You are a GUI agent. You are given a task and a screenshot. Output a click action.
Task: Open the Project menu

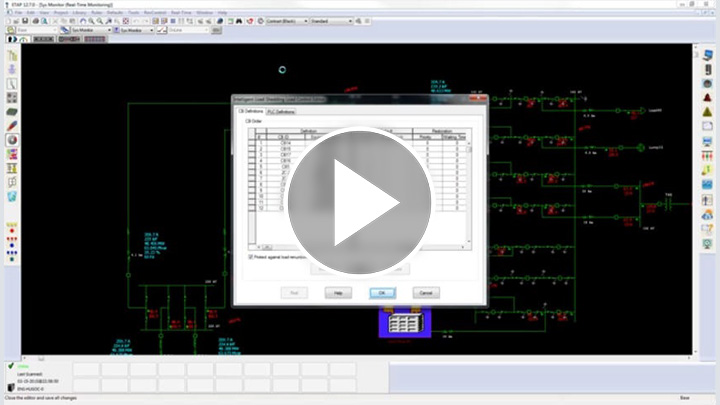[61, 12]
